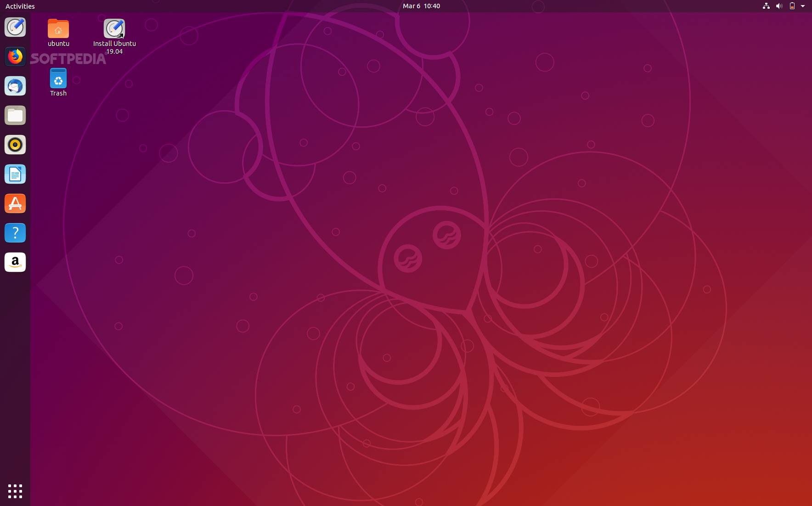Launch Thunderbird mail client
Viewport: 812px width, 506px height.
15,86
